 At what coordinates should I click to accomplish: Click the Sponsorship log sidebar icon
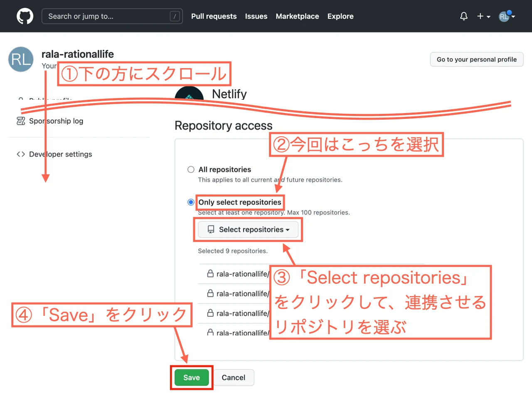point(21,121)
